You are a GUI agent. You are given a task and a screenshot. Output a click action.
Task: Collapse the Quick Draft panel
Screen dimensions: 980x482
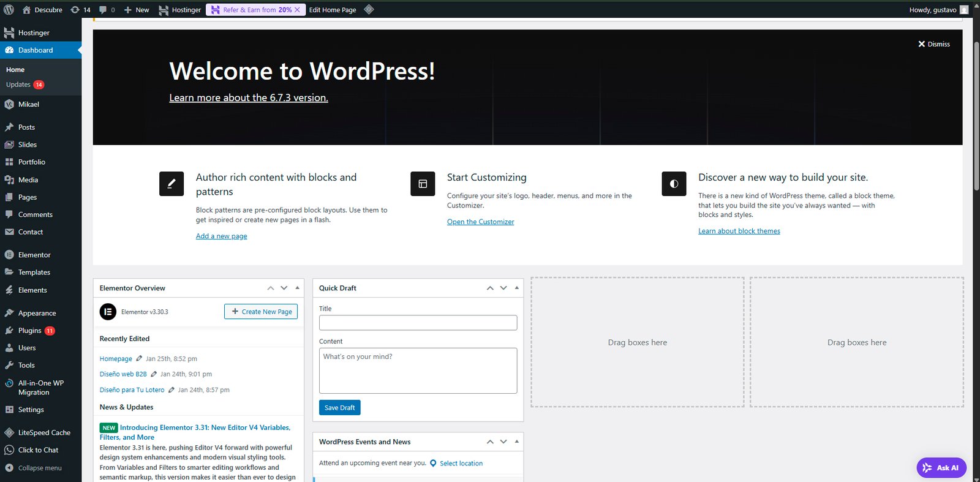[x=516, y=288]
